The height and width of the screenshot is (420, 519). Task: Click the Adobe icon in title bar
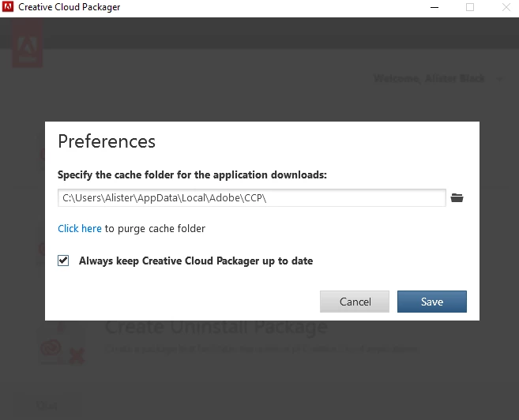click(x=8, y=6)
